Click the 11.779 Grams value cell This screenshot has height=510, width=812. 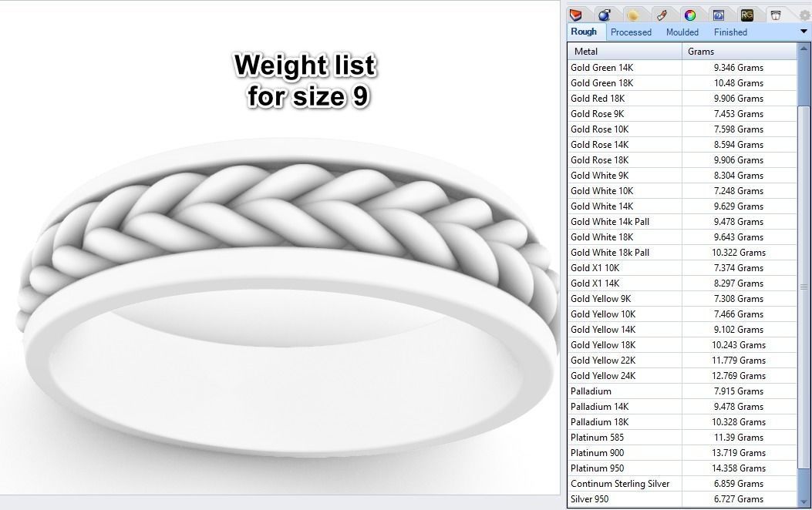point(740,361)
